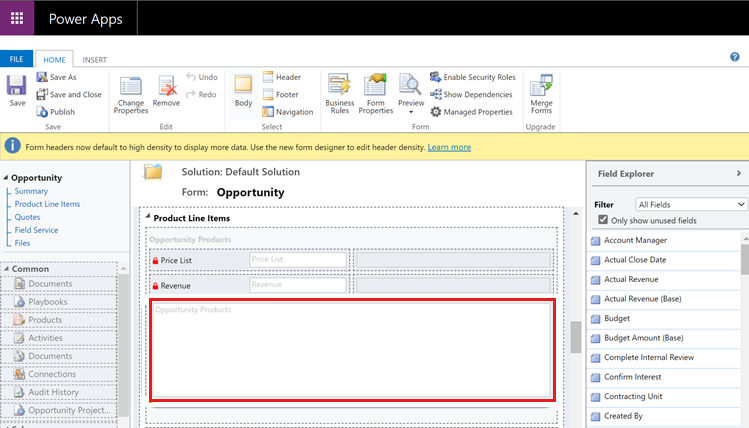Redo the last action

[x=201, y=95]
